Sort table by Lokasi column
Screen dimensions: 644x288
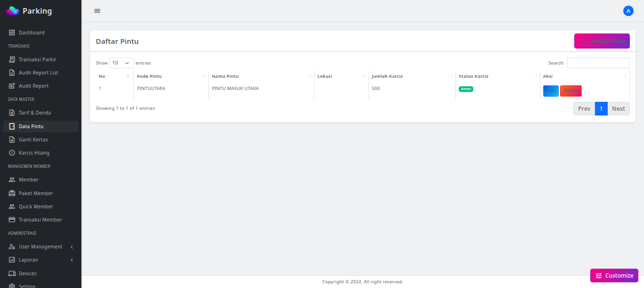pyautogui.click(x=341, y=76)
